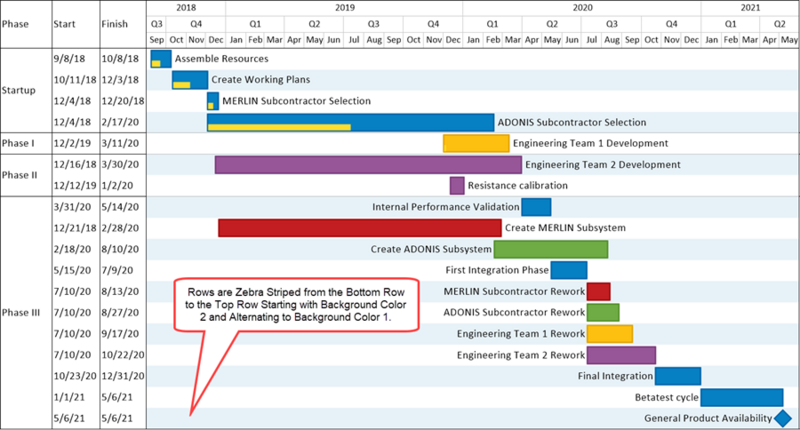Click the Finish column header
Screen dimensions: 800x430
[x=114, y=24]
